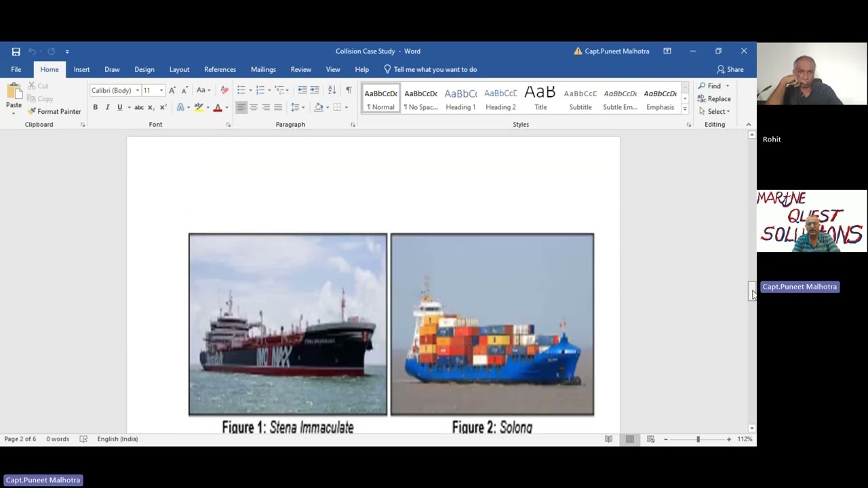Collapse the ribbon with arrow

tap(749, 125)
